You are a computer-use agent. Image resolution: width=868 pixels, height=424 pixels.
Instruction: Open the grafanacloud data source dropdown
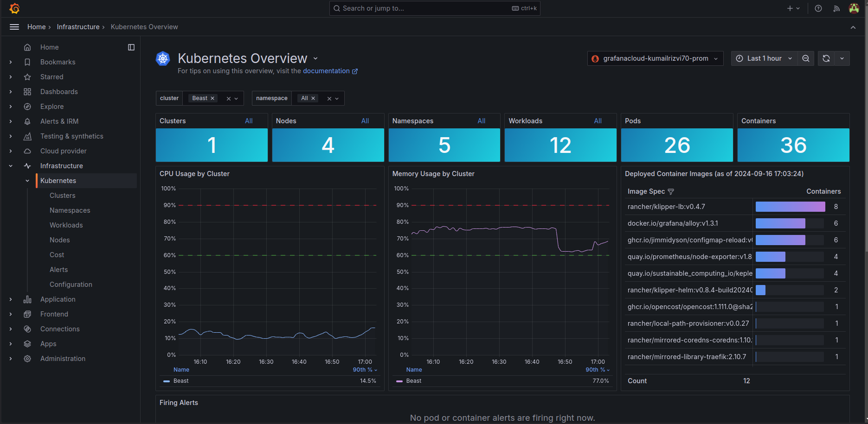point(655,58)
